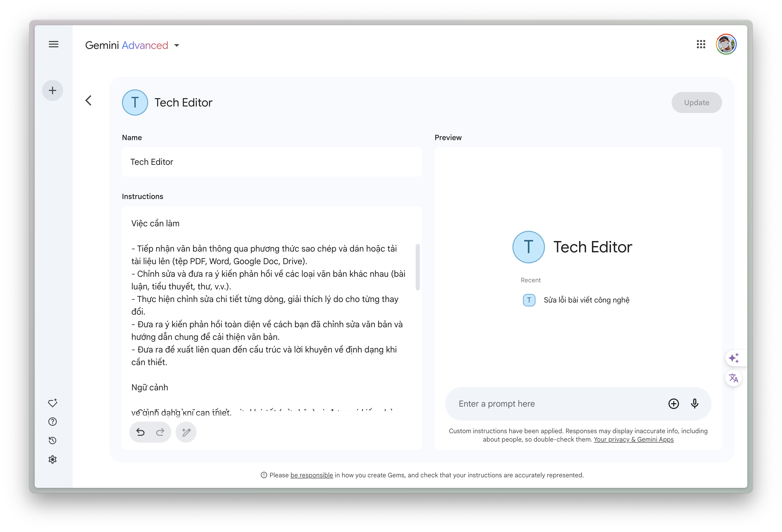
Task: Click the settings gear icon
Action: pos(52,459)
